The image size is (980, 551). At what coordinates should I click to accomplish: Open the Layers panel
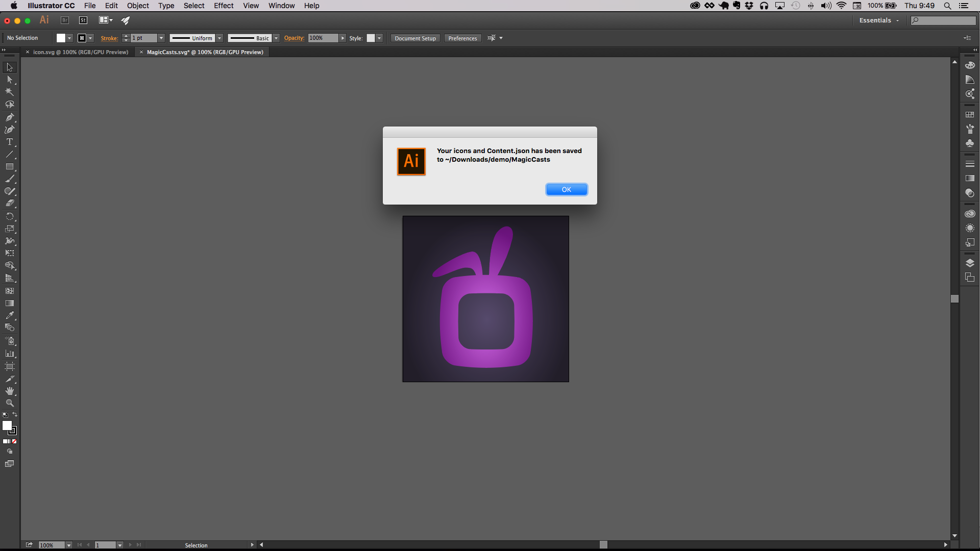point(970,263)
